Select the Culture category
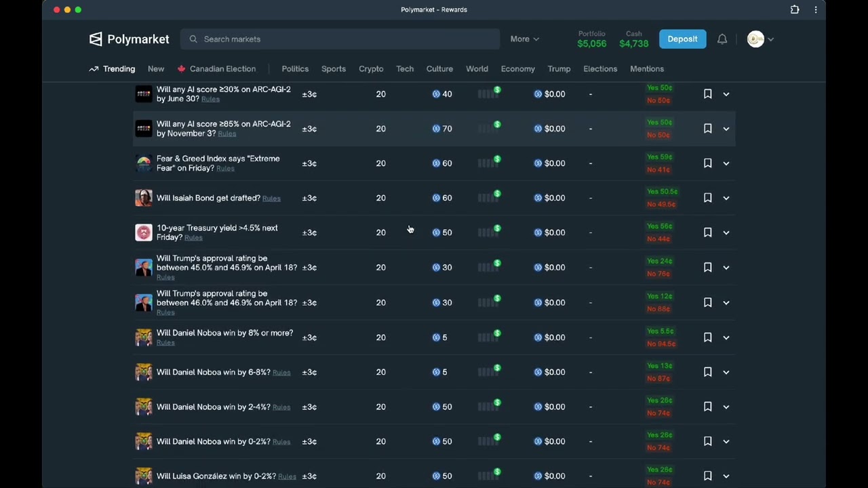Image resolution: width=868 pixels, height=488 pixels. (439, 69)
